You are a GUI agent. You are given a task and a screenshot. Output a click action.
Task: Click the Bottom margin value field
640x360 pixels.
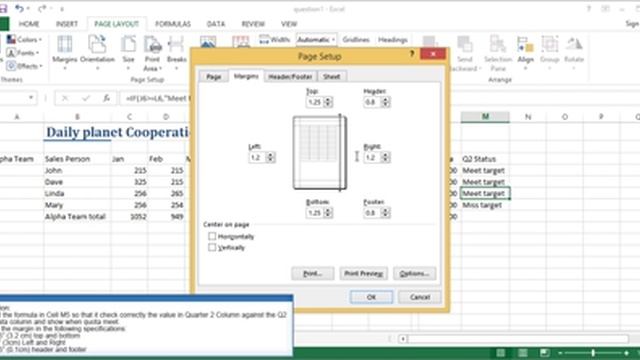pos(315,213)
